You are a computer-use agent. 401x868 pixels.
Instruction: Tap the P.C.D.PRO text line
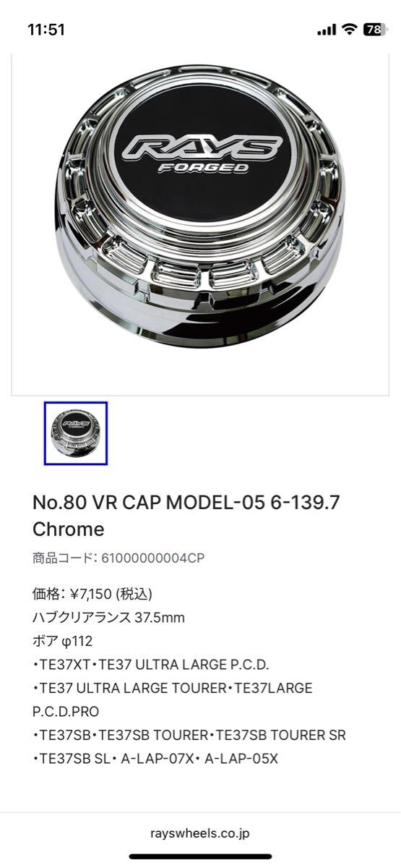point(66,712)
